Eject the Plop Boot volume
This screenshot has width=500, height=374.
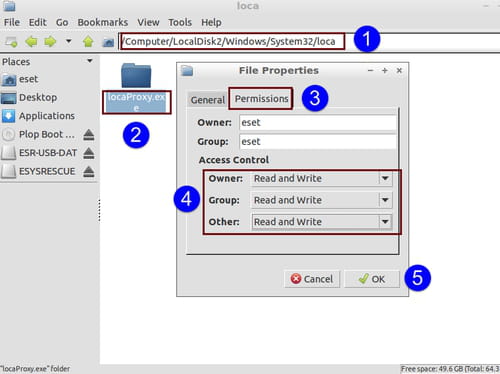tap(89, 135)
